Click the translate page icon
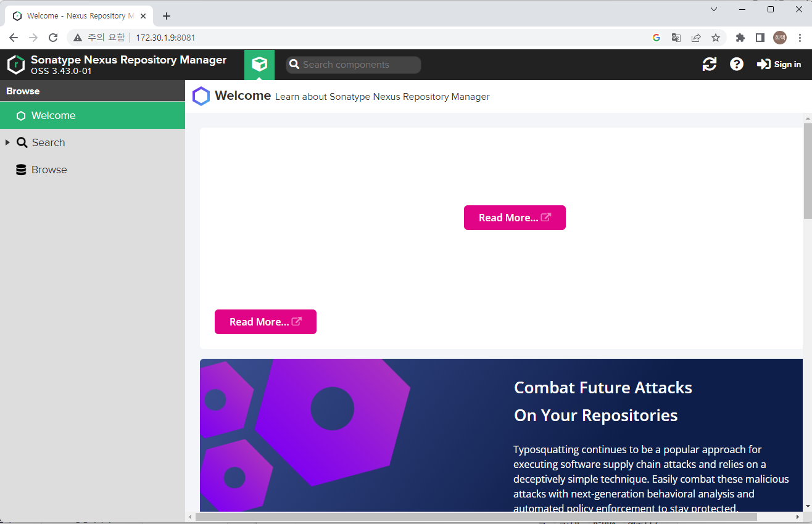 [x=676, y=38]
